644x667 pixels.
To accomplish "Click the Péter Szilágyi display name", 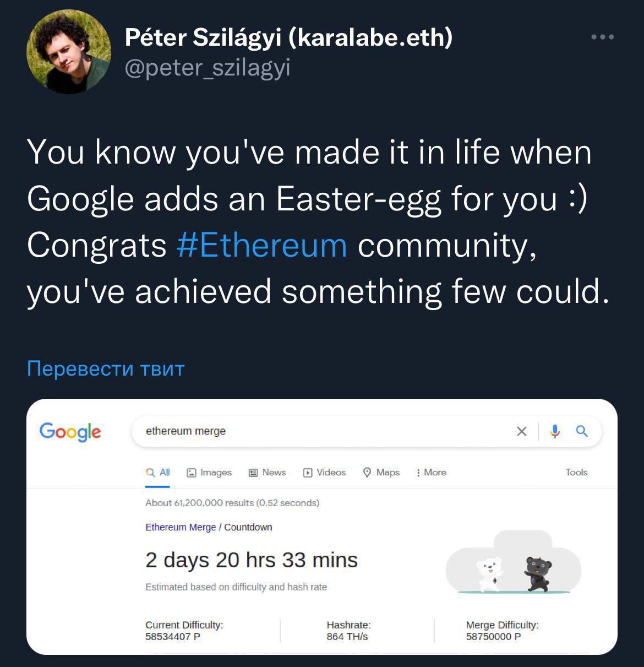I will [x=288, y=37].
